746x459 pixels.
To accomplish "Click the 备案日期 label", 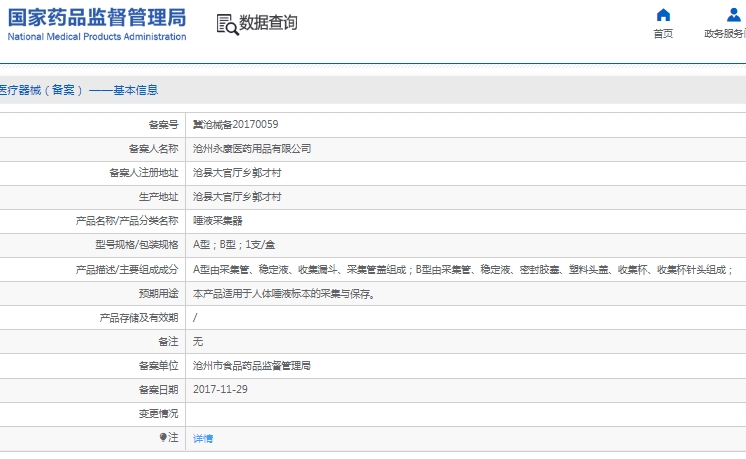I will point(158,390).
